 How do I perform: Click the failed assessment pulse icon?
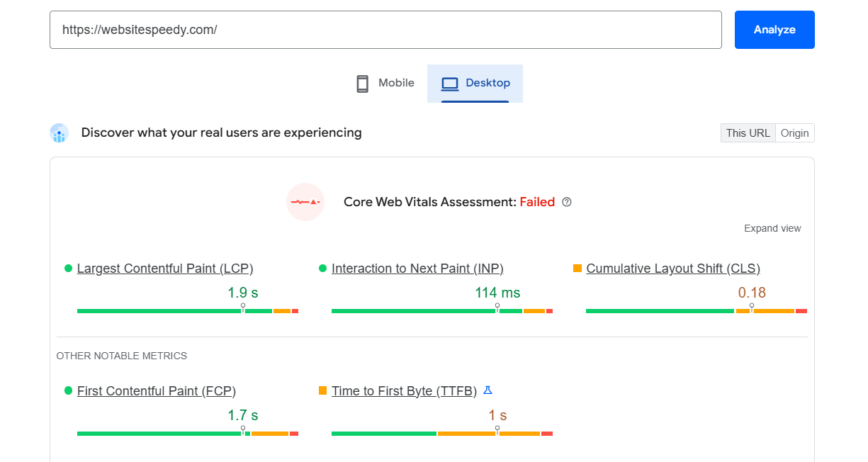click(x=305, y=202)
